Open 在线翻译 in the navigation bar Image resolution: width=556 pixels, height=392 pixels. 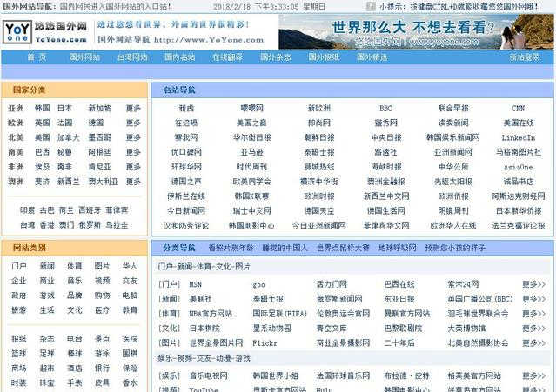coord(228,57)
